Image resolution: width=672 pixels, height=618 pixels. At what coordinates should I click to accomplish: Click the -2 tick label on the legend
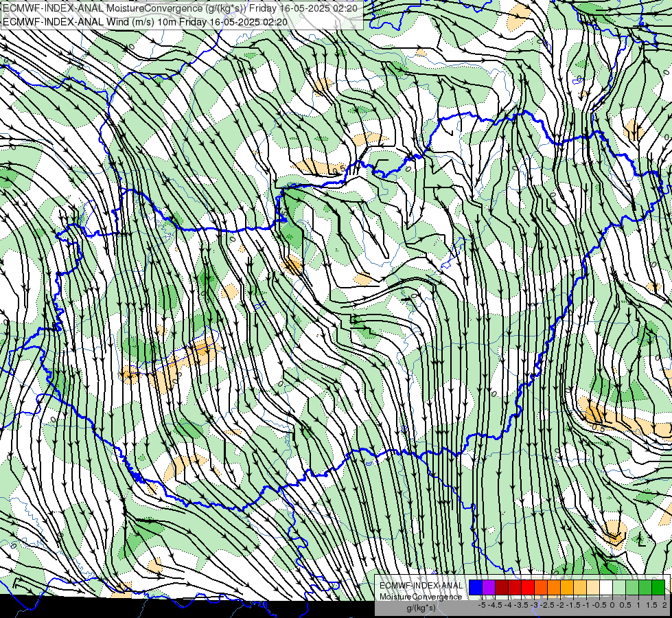coord(560,605)
